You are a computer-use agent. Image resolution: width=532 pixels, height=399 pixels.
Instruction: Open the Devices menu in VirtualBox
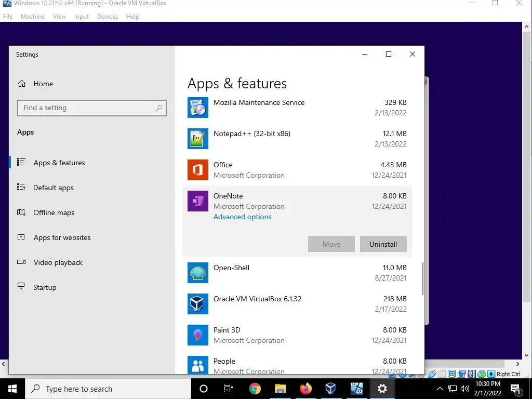pos(108,16)
